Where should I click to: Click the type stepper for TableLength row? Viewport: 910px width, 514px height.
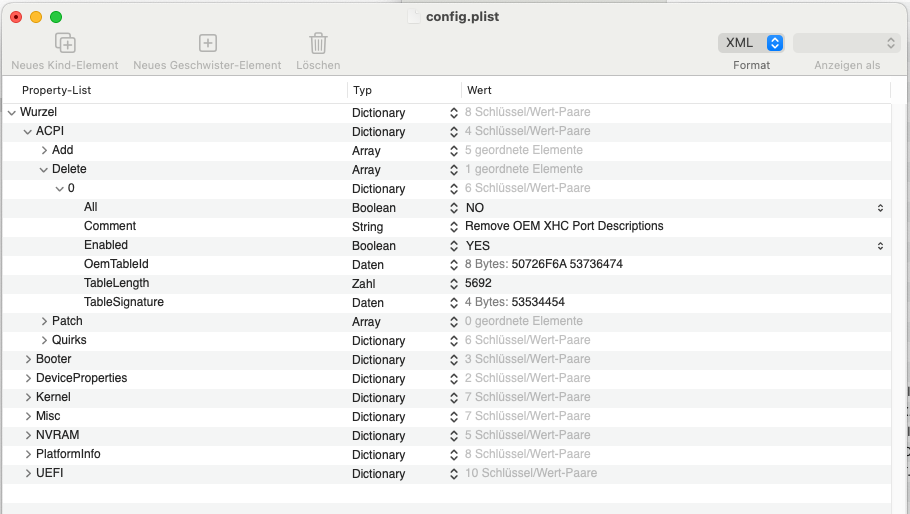pyautogui.click(x=454, y=284)
